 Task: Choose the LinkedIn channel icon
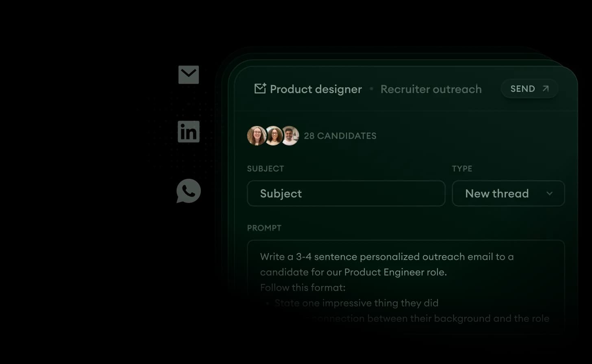tap(188, 132)
